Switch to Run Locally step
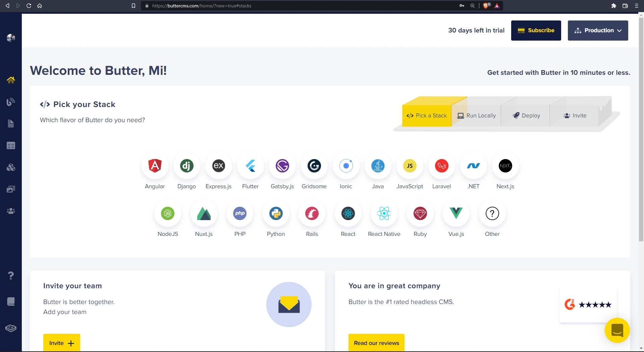 [x=476, y=115]
